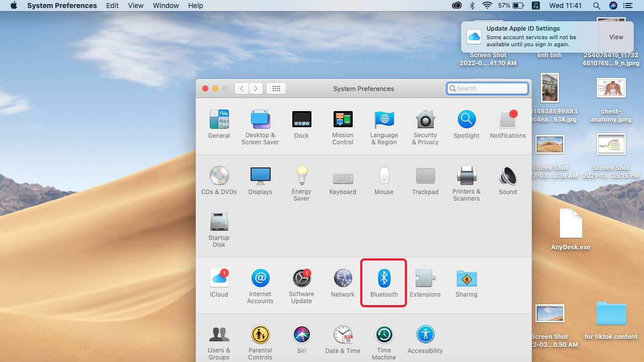The image size is (644, 362).
Task: Open the Apple menu
Action: click(14, 6)
